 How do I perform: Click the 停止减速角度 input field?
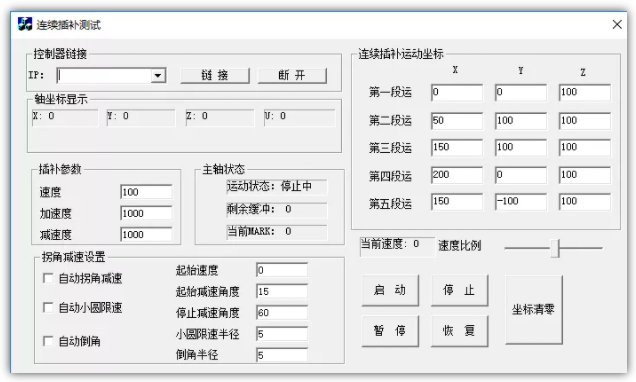[x=282, y=313]
